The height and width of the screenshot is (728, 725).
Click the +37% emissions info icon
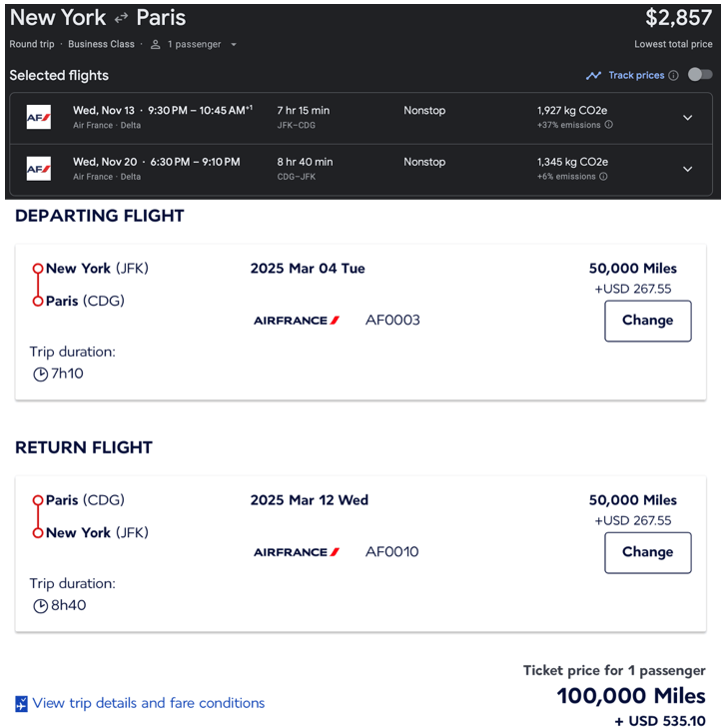click(609, 125)
